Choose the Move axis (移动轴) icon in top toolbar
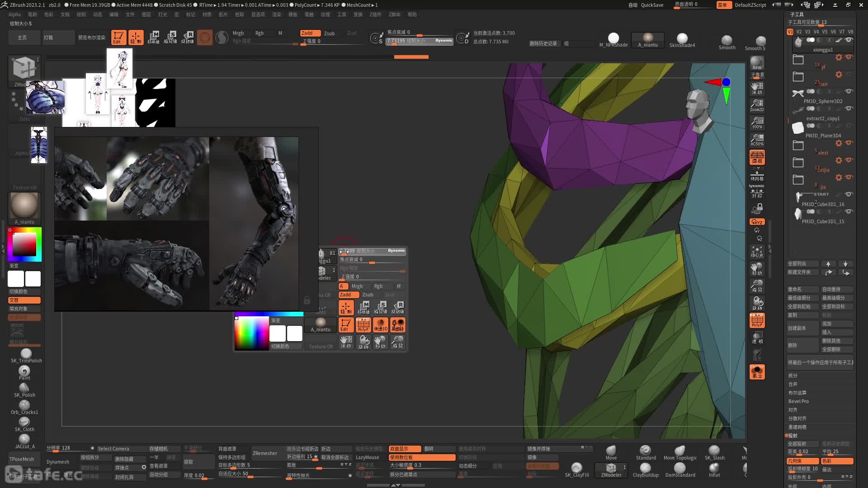 154,38
